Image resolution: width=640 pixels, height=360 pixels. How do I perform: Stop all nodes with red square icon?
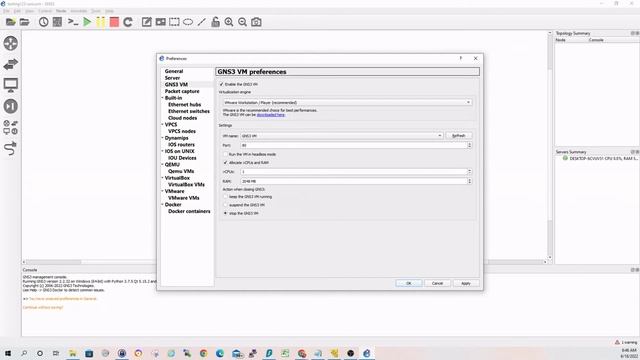click(114, 22)
